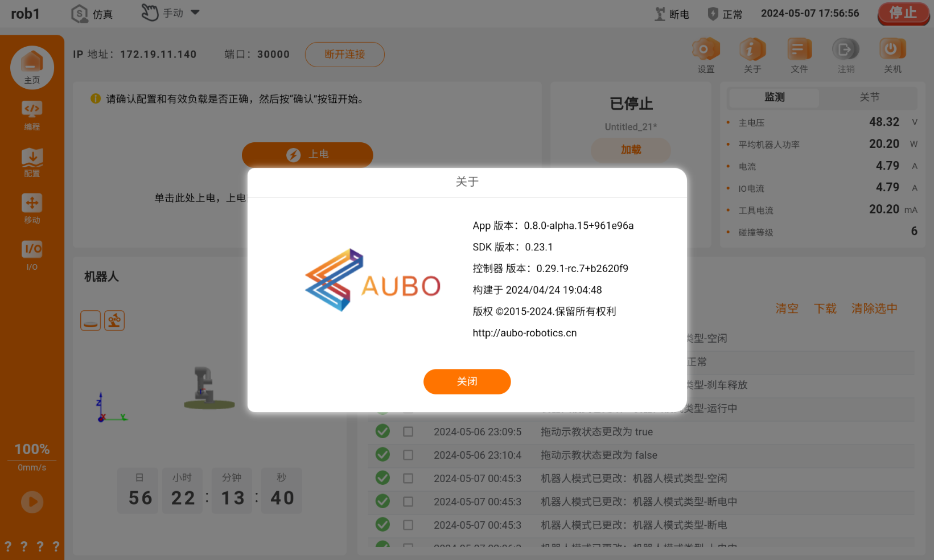934x560 pixels.
Task: Click the 加载 load button
Action: click(x=631, y=150)
